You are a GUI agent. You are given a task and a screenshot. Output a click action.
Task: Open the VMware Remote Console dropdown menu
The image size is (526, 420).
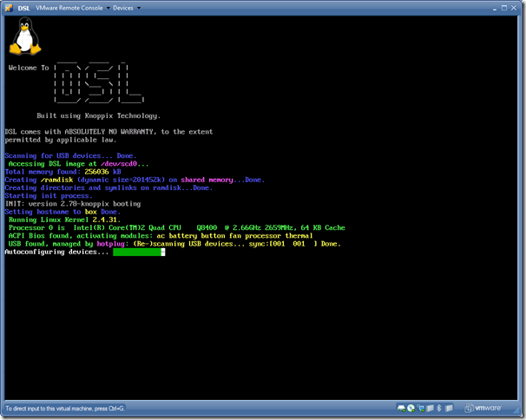click(x=73, y=8)
